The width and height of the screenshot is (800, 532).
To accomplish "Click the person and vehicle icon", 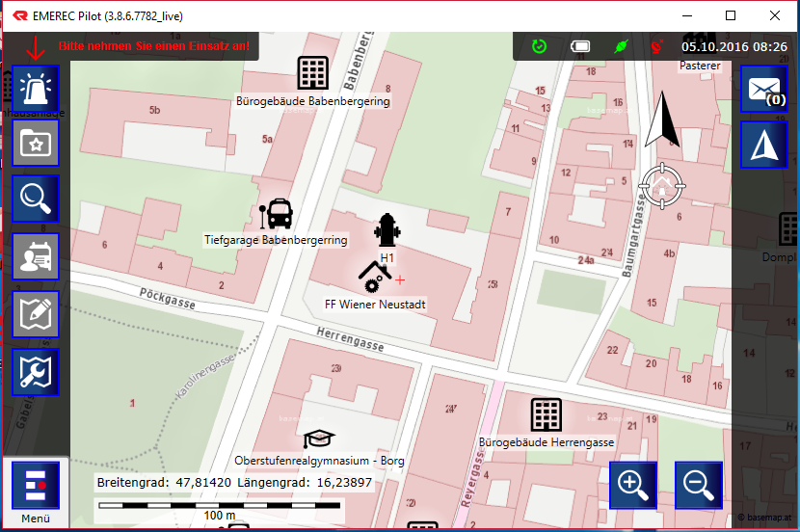I will coord(36,256).
